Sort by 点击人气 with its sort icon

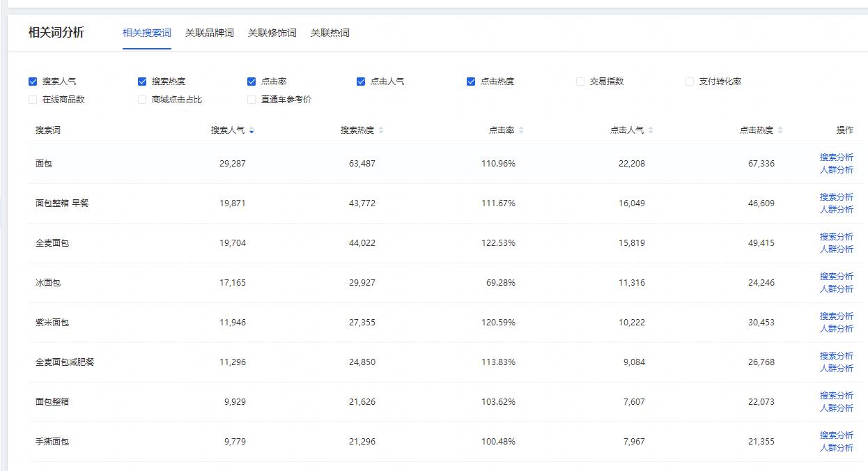650,130
